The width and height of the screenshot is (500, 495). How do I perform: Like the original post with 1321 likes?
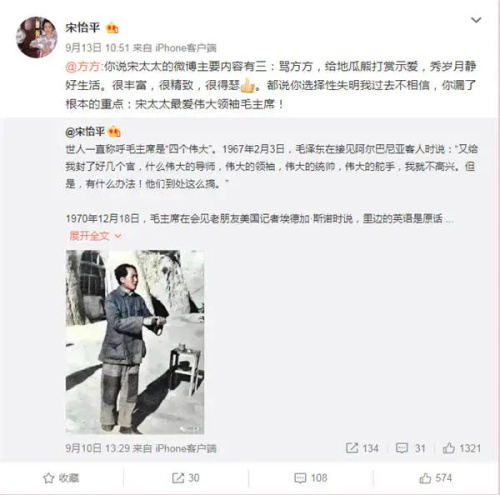[x=462, y=448]
